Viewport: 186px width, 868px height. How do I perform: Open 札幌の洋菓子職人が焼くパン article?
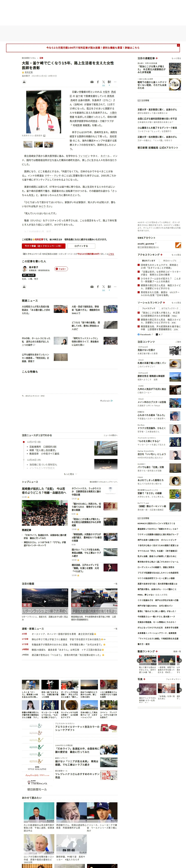152,363
